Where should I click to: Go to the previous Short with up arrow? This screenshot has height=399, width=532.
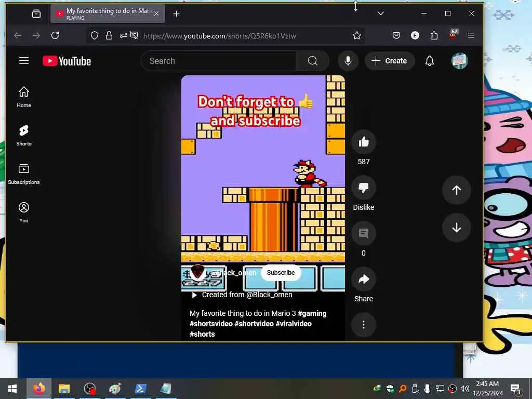click(x=456, y=190)
